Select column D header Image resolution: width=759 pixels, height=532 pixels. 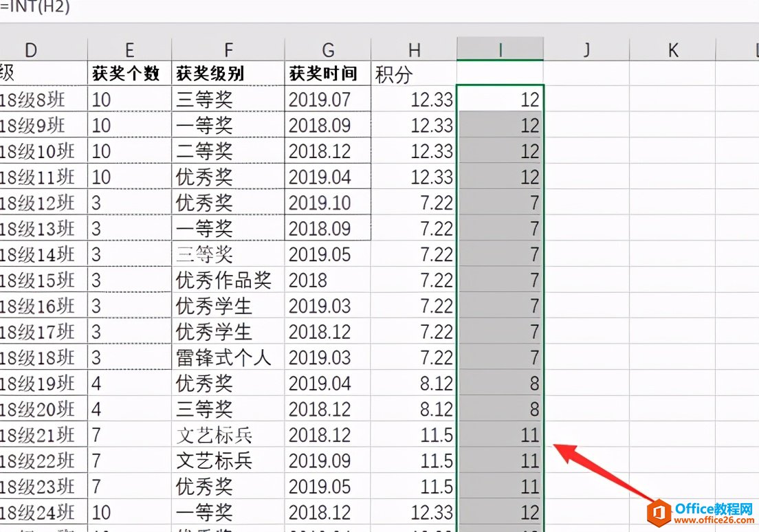tap(43, 49)
